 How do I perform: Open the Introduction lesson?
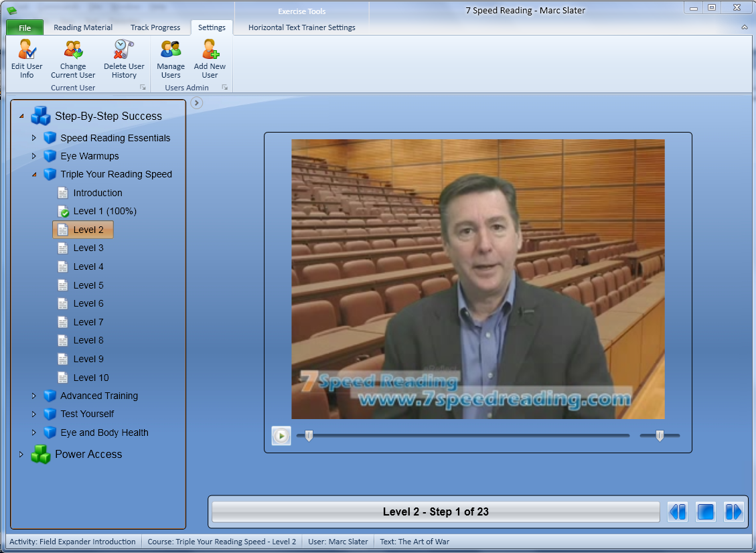pos(98,193)
